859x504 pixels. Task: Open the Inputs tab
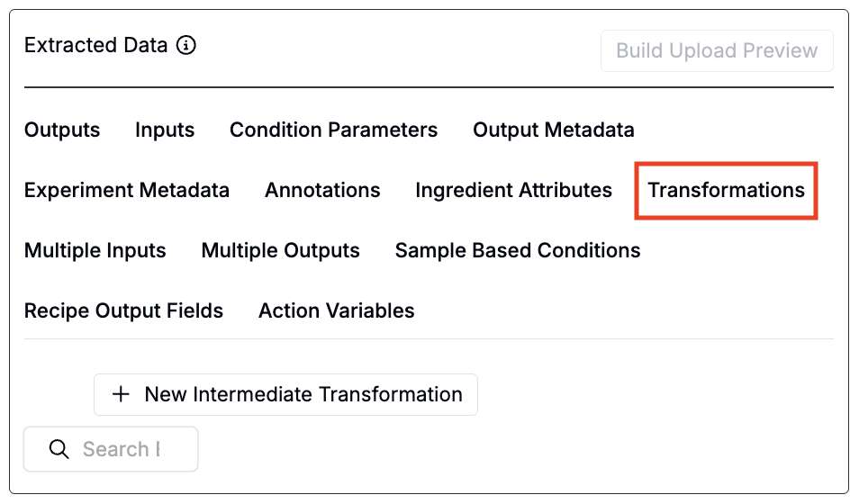tap(165, 130)
